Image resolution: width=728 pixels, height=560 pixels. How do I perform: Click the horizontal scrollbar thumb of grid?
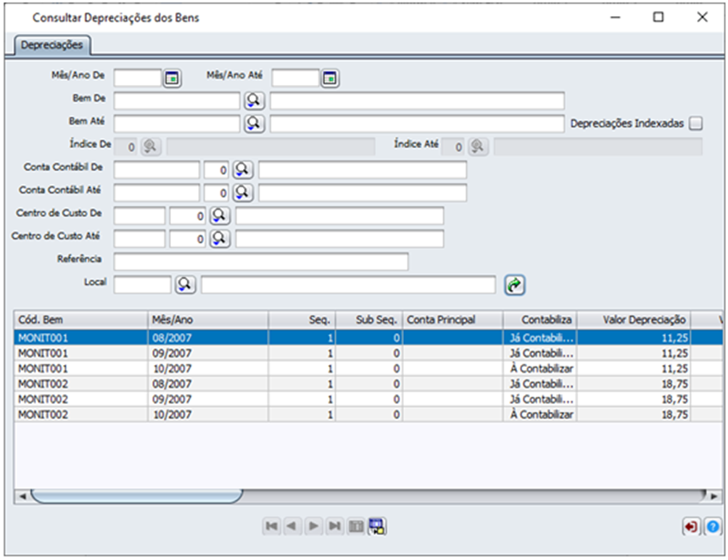point(136,496)
